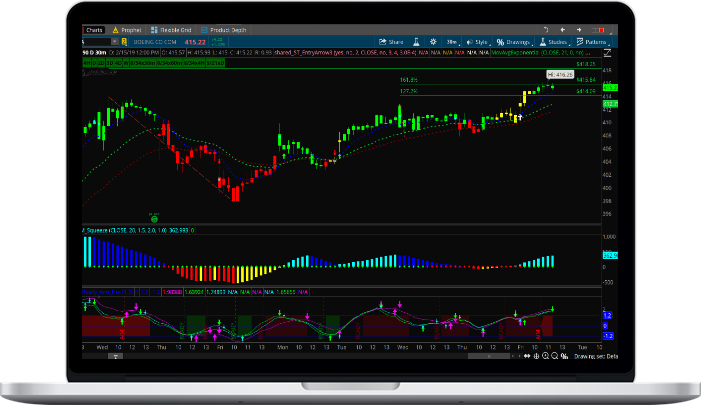Open the Flexible Grid tab

pos(171,31)
